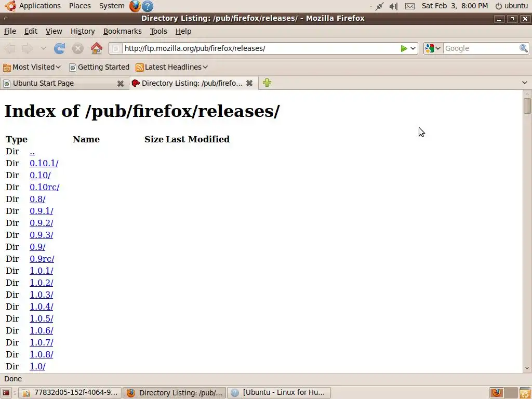Click the Ubuntu logo in top panel
The image size is (532, 399).
[10, 6]
